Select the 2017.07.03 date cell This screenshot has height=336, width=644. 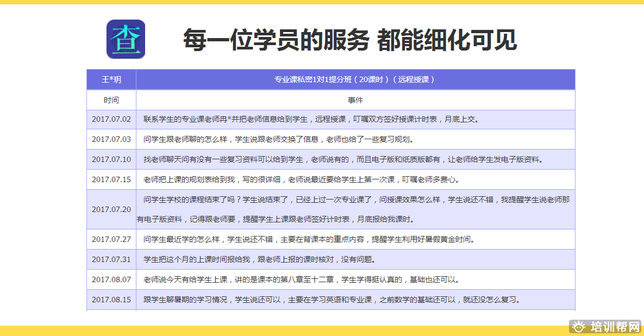pos(111,139)
